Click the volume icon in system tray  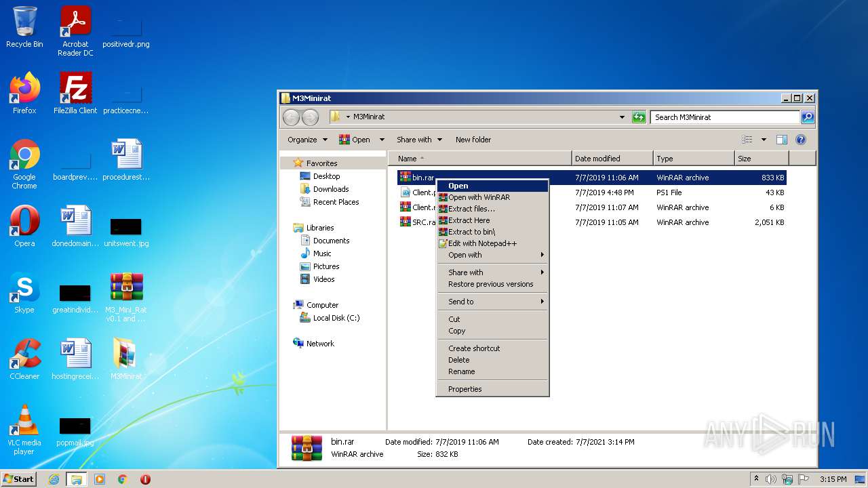click(771, 479)
